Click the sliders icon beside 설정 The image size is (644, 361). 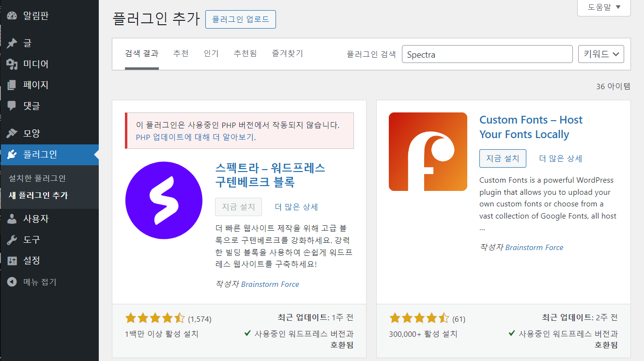coord(12,261)
